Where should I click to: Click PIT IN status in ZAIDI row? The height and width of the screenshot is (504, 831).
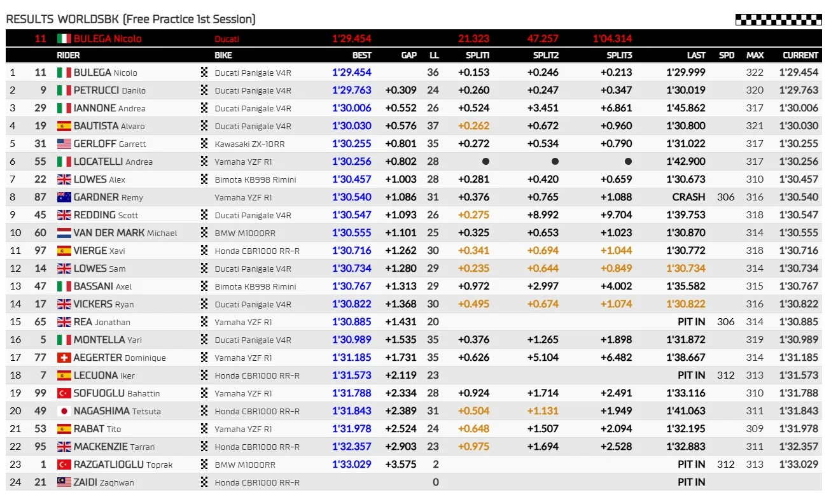(691, 482)
